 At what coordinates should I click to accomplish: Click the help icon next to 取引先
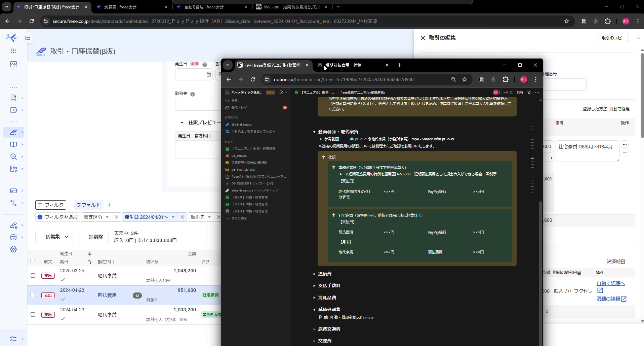coord(193,94)
